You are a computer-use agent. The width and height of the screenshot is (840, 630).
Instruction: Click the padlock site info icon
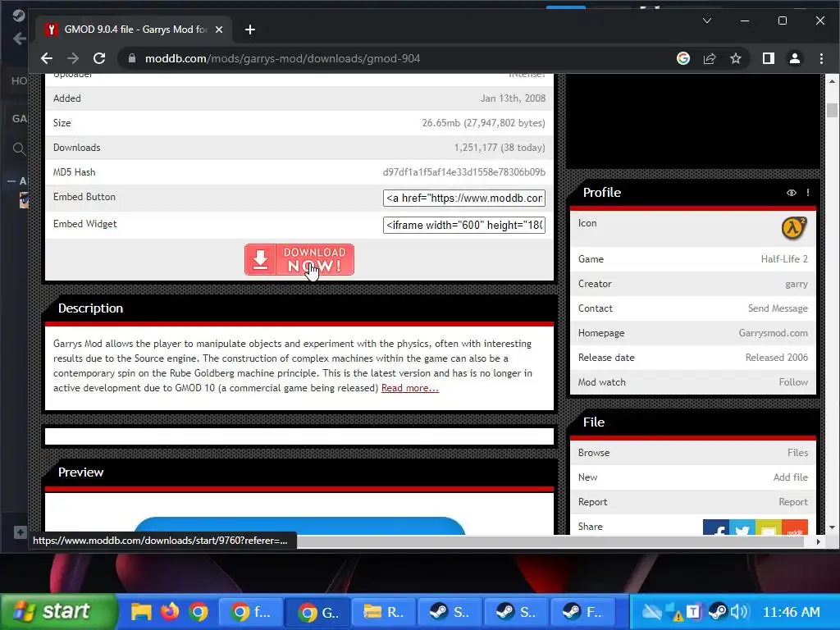click(x=132, y=58)
